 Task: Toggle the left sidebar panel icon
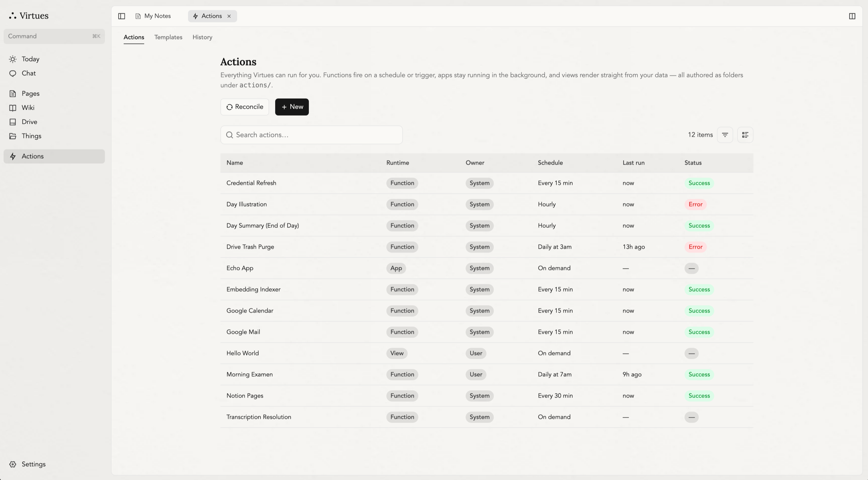pos(121,16)
